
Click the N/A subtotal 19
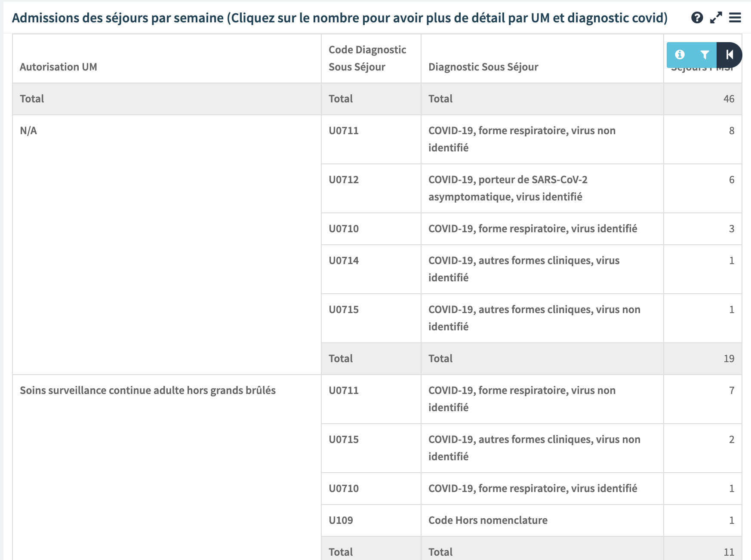click(729, 359)
